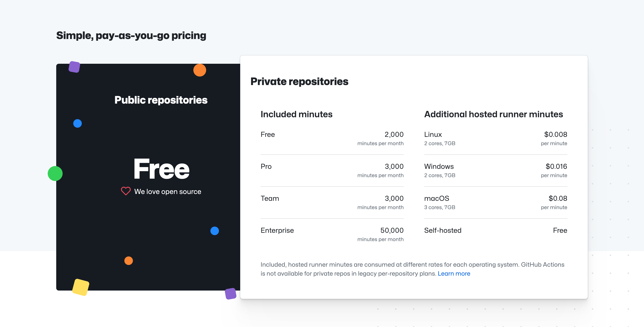Viewport: 644px width, 327px height.
Task: Click the yellow square at card bottom
Action: (x=80, y=287)
